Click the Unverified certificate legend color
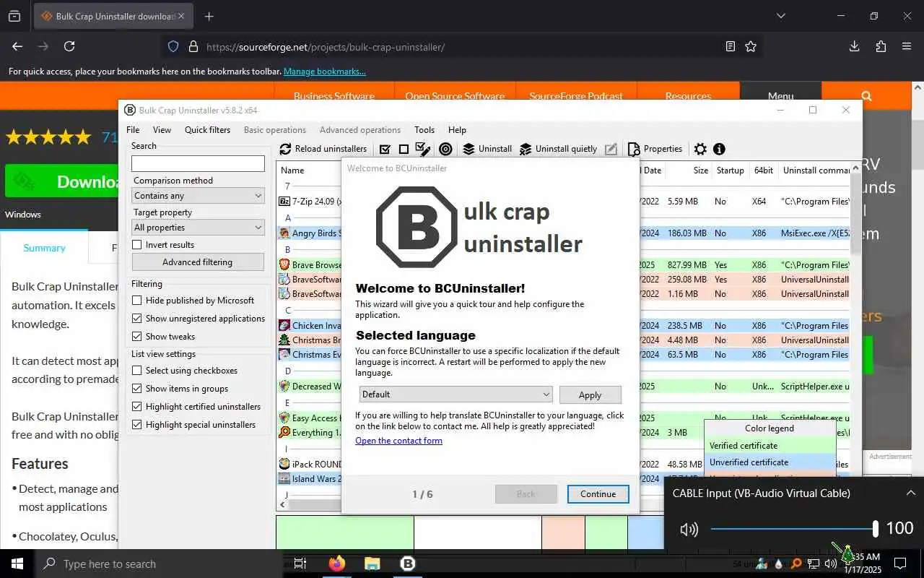 click(x=770, y=462)
